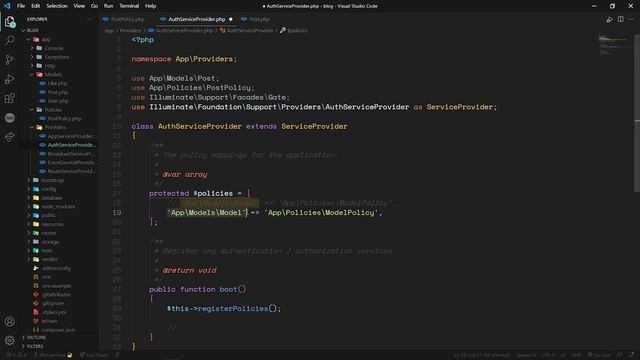The height and width of the screenshot is (360, 640).
Task: Open the Help menu
Action: (x=150, y=6)
